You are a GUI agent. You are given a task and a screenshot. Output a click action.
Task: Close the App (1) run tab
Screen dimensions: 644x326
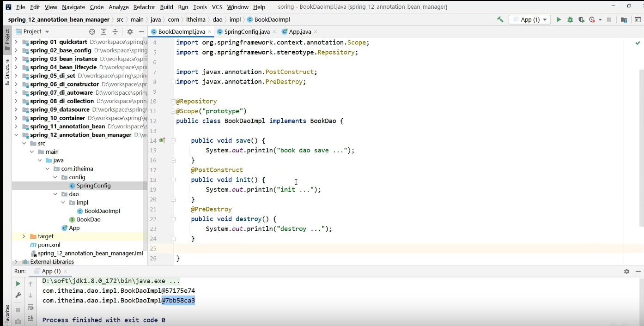[65, 272]
